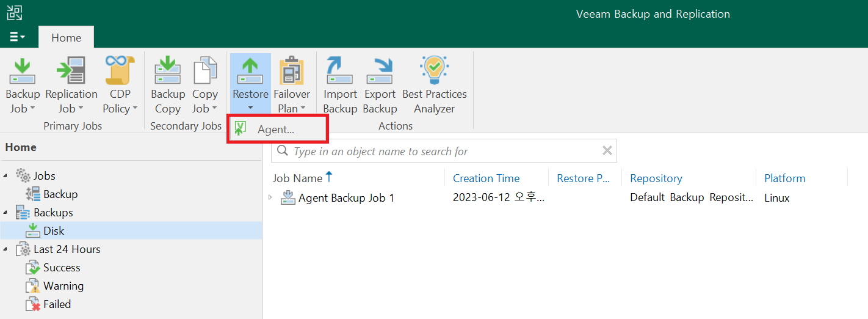Screen dimensions: 868x319
Task: Open the Backup Job ribbon icon
Action: pyautogui.click(x=23, y=71)
